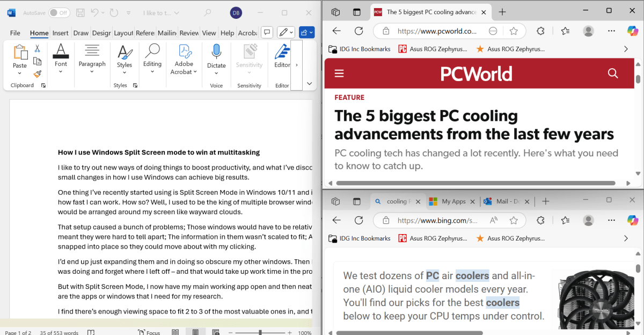Open the View ribbon tab
644x335 pixels.
209,33
